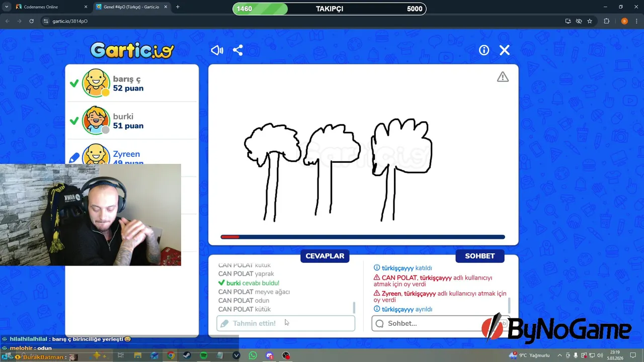Click the Tahmin ettin answer field
This screenshot has width=644, height=362.
coord(286,323)
